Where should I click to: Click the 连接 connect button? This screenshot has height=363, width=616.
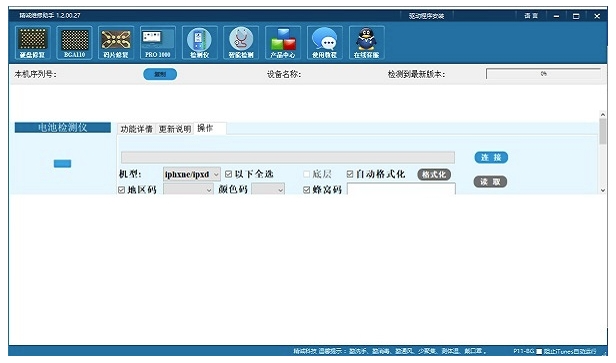491,158
